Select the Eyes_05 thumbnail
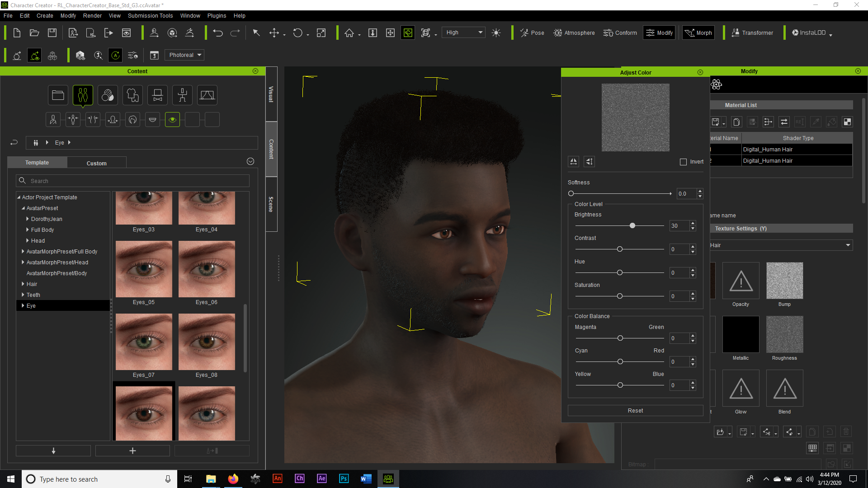This screenshot has width=868, height=488. pos(144,269)
